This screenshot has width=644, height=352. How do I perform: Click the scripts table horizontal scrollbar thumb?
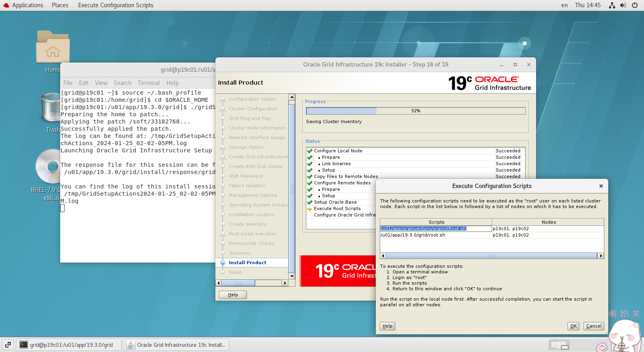[x=492, y=256]
